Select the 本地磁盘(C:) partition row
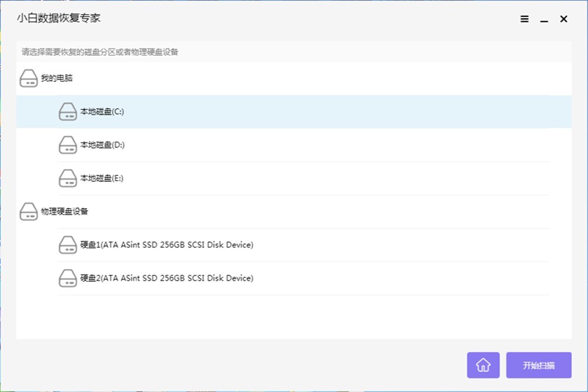 (x=294, y=112)
